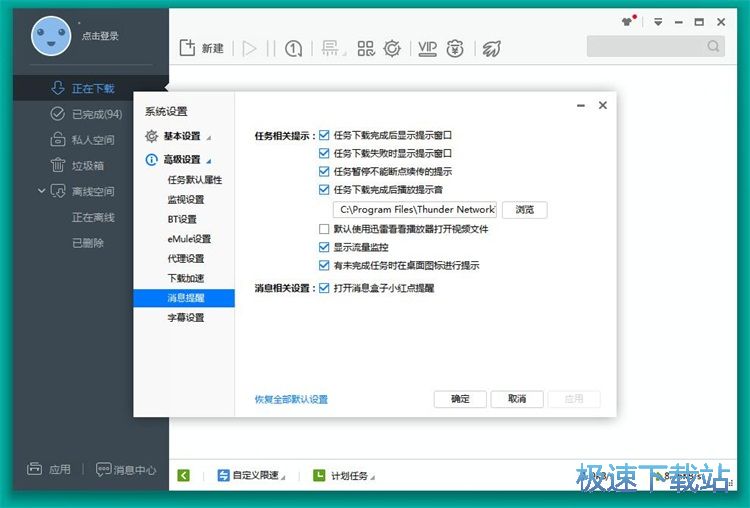Click the settings gear toolbar icon
This screenshot has width=750, height=508.
tap(393, 48)
